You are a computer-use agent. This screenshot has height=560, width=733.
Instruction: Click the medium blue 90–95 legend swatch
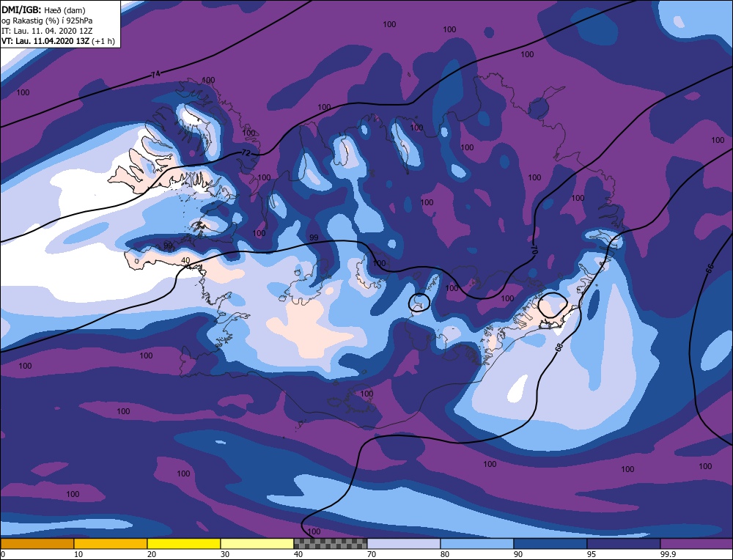tap(550, 544)
